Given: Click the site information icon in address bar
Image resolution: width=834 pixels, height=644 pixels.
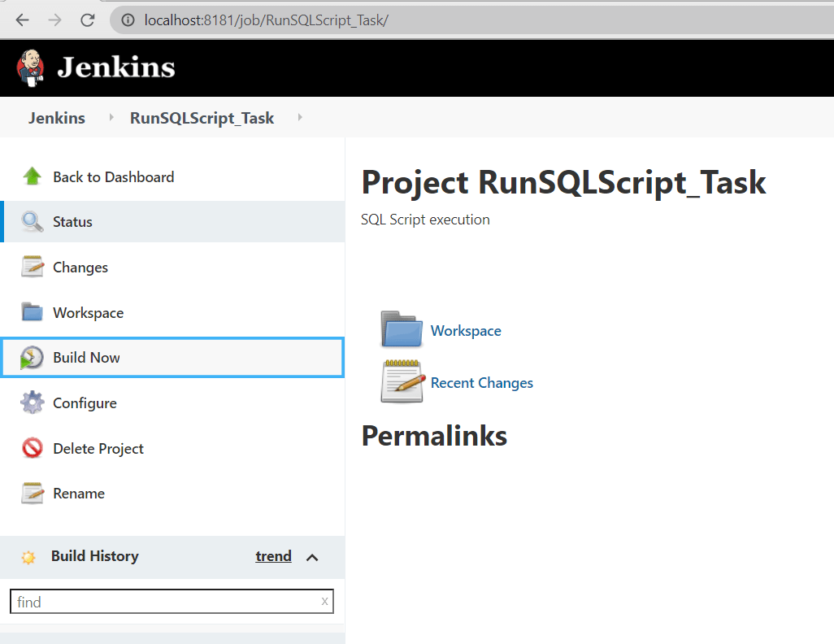Looking at the screenshot, I should 128,20.
